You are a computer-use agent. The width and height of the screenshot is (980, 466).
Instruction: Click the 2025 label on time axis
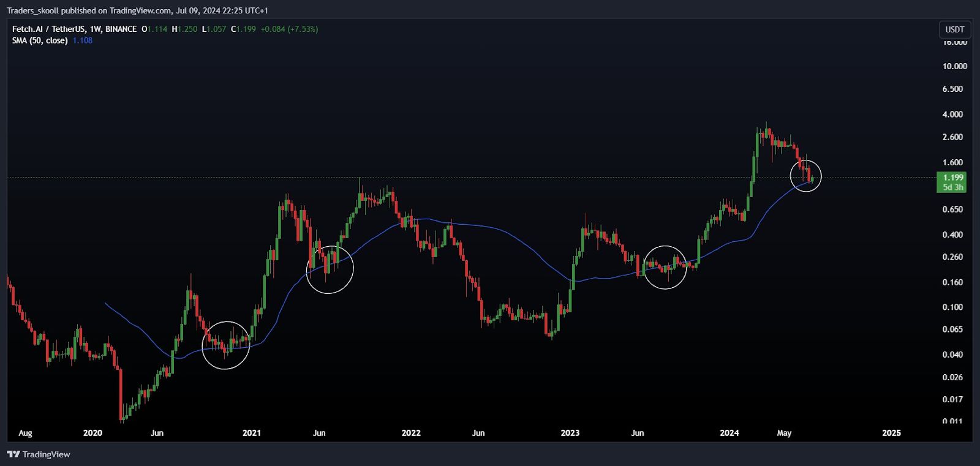891,433
